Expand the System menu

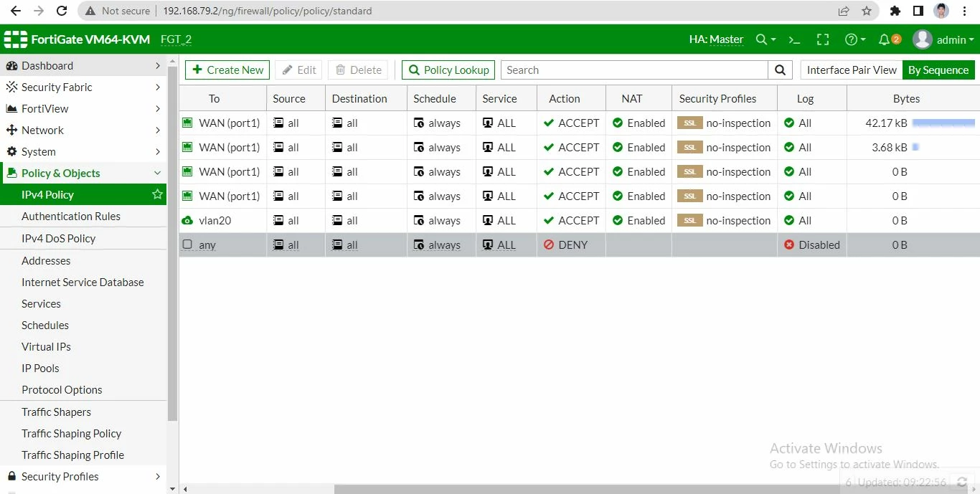pyautogui.click(x=83, y=151)
